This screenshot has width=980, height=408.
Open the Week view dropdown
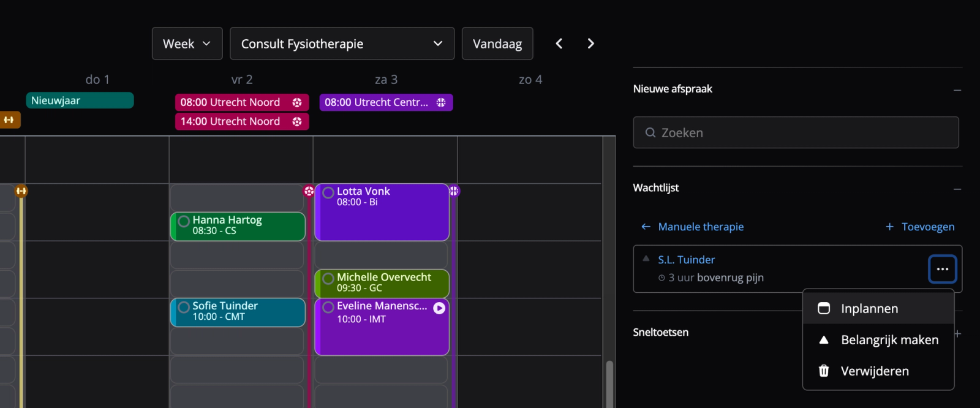click(187, 43)
